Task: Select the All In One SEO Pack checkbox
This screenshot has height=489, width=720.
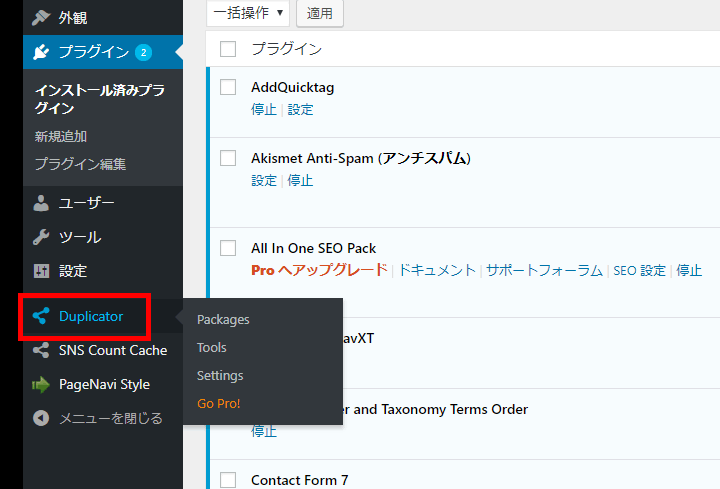Action: coord(228,248)
